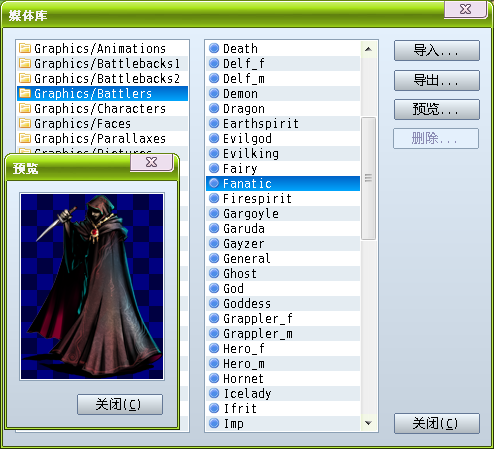The height and width of the screenshot is (449, 494).
Task: Click the 删除... delete button
Action: (436, 138)
